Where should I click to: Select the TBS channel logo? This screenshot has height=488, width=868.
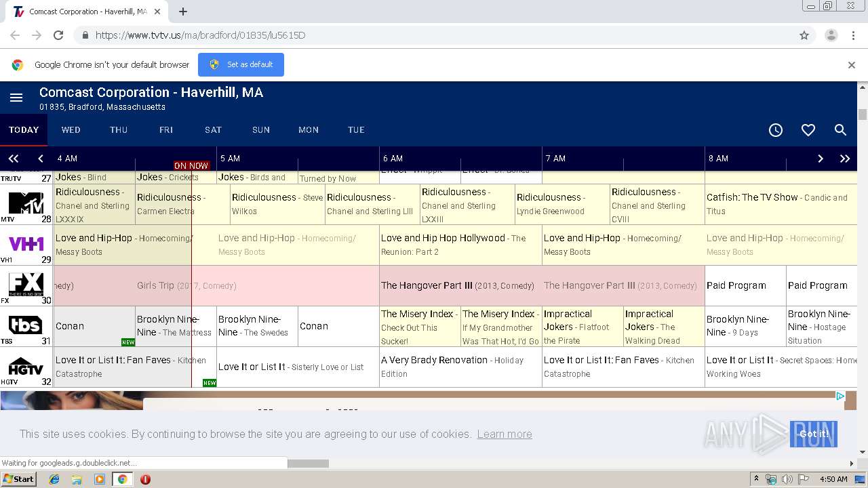coord(26,325)
